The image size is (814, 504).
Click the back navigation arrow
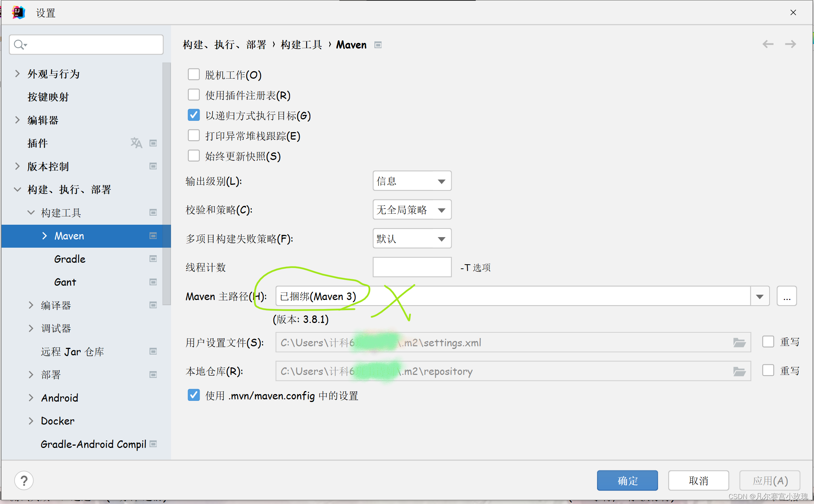[x=768, y=44]
